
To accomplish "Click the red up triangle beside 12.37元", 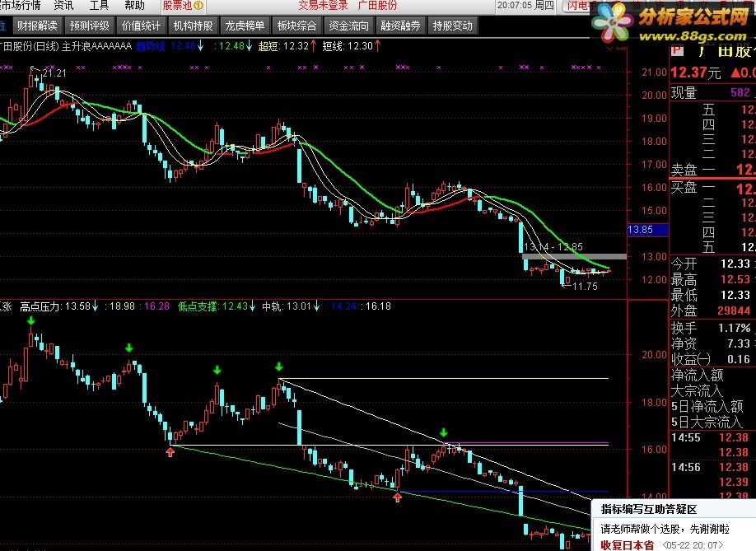I will point(735,72).
